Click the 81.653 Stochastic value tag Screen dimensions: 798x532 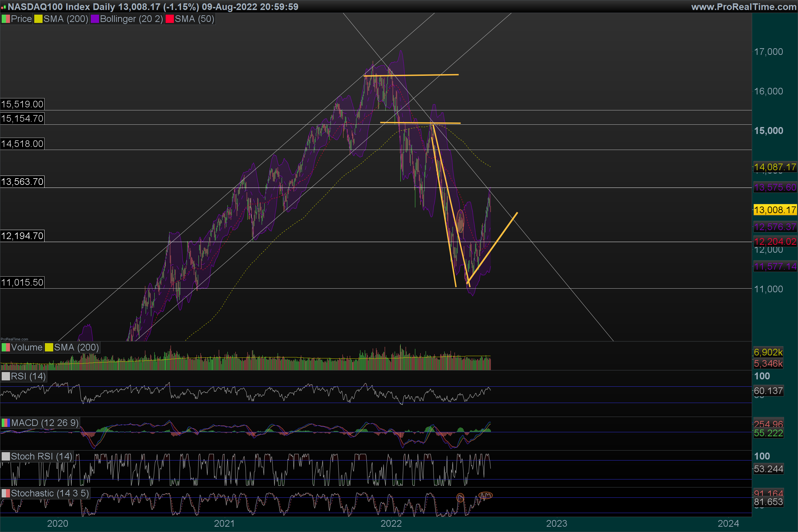(768, 502)
